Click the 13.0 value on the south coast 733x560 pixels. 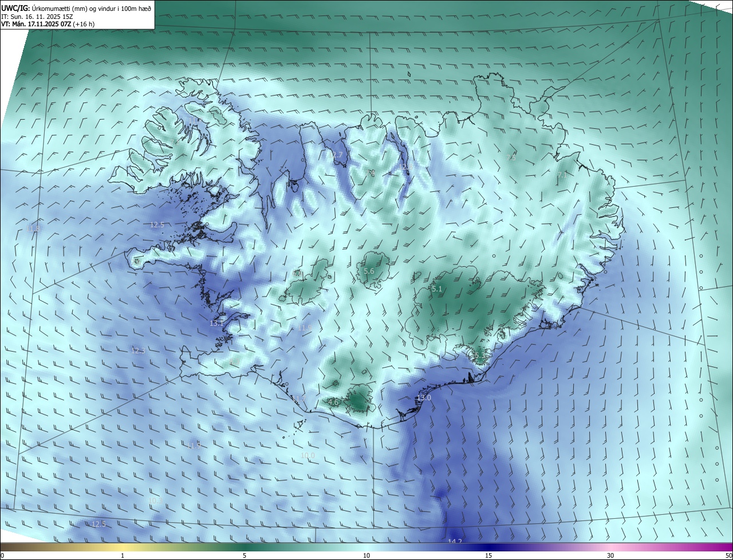pyautogui.click(x=424, y=398)
